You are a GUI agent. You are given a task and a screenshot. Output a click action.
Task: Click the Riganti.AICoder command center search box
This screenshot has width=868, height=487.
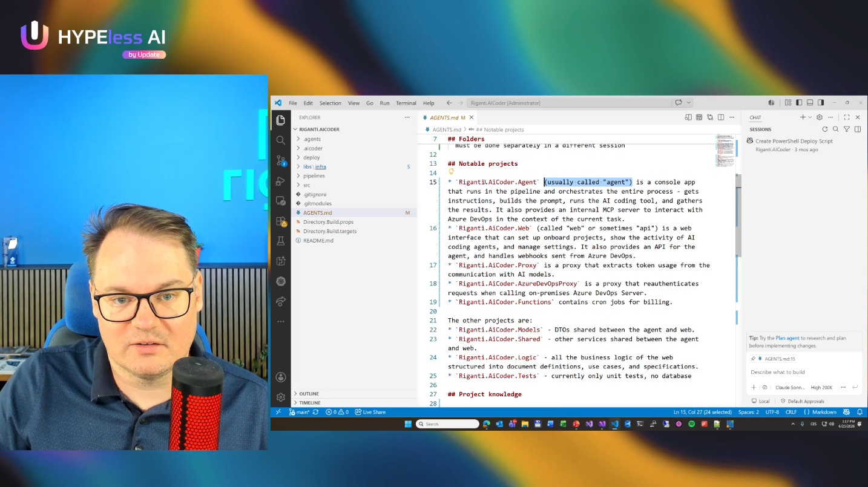pos(569,103)
